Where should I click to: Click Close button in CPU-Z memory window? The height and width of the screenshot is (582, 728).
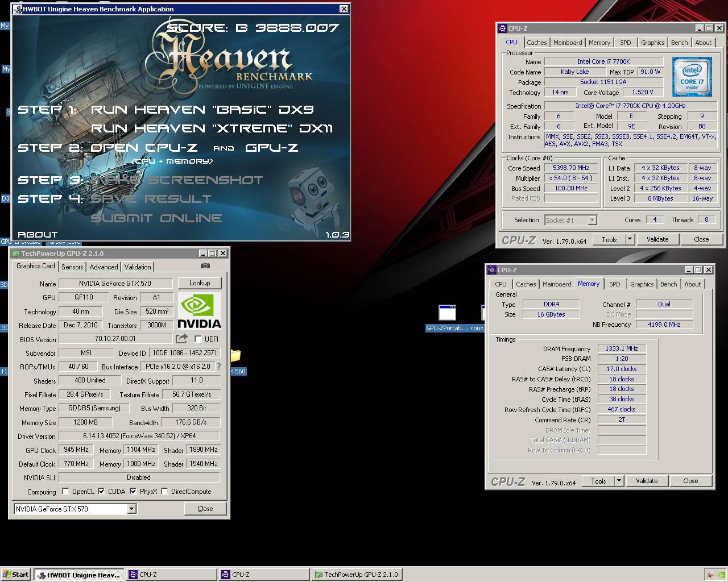pos(690,481)
